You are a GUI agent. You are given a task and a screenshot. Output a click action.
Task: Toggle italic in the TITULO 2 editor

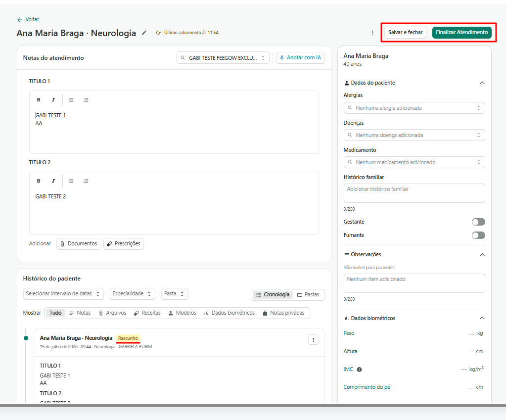(53, 181)
